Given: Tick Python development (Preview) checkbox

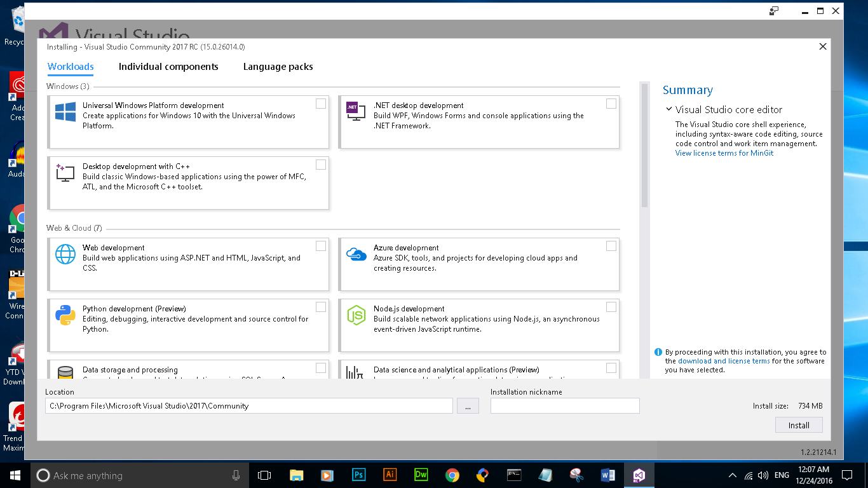Looking at the screenshot, I should point(321,307).
